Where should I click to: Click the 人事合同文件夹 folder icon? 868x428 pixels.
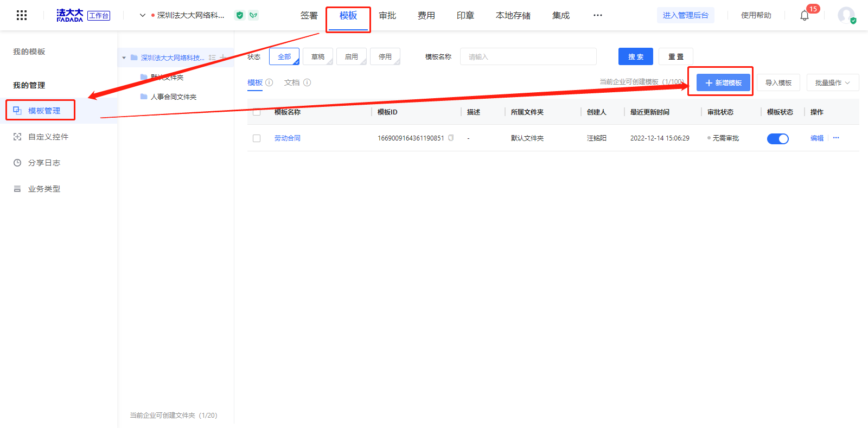(x=144, y=97)
